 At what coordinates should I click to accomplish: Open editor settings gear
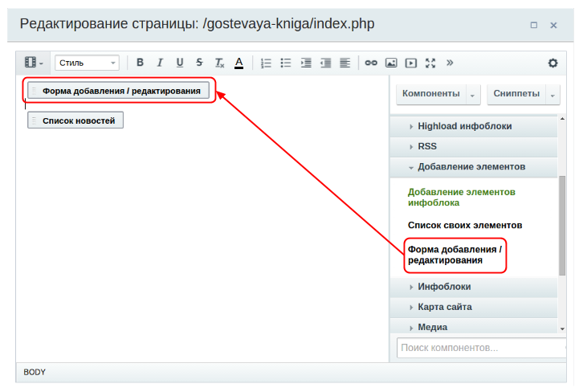[x=552, y=63]
